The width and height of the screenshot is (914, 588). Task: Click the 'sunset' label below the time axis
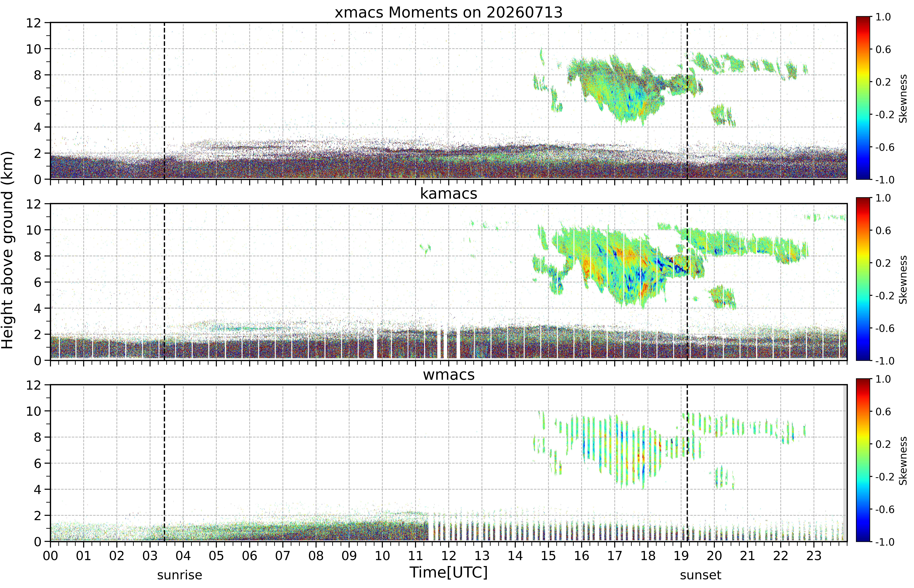coord(701,575)
